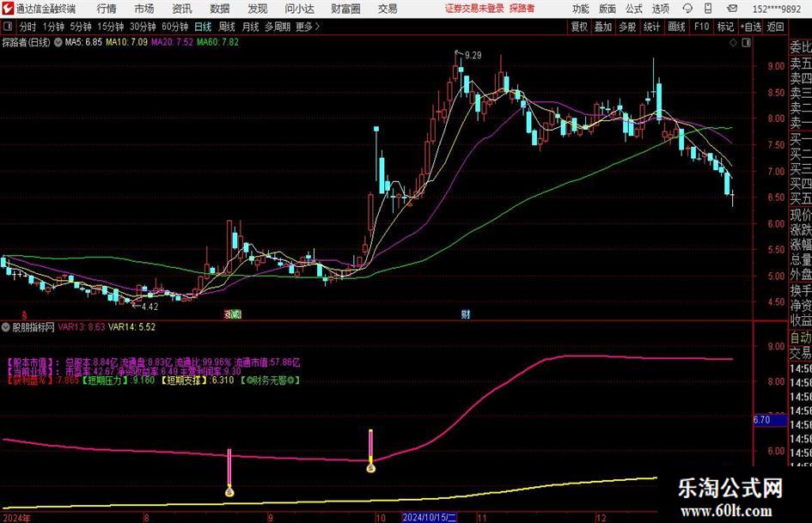The width and height of the screenshot is (812, 523).
Task: Open the 数据 menu
Action: [x=220, y=9]
